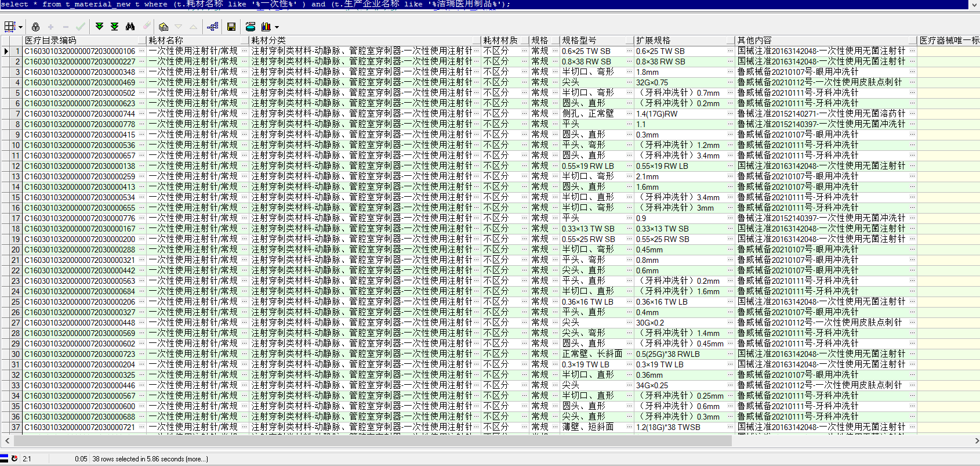Click the Post changes checkmark icon
This screenshot has width=980, height=466.
[x=81, y=27]
